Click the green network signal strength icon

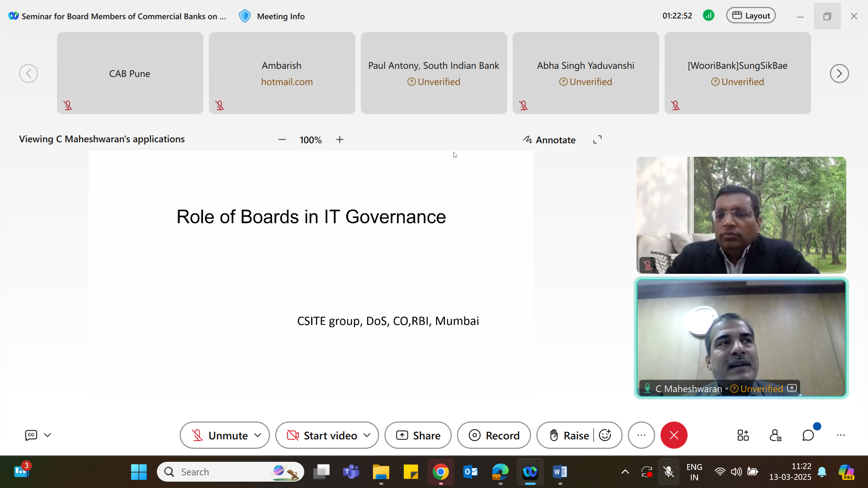pos(708,16)
